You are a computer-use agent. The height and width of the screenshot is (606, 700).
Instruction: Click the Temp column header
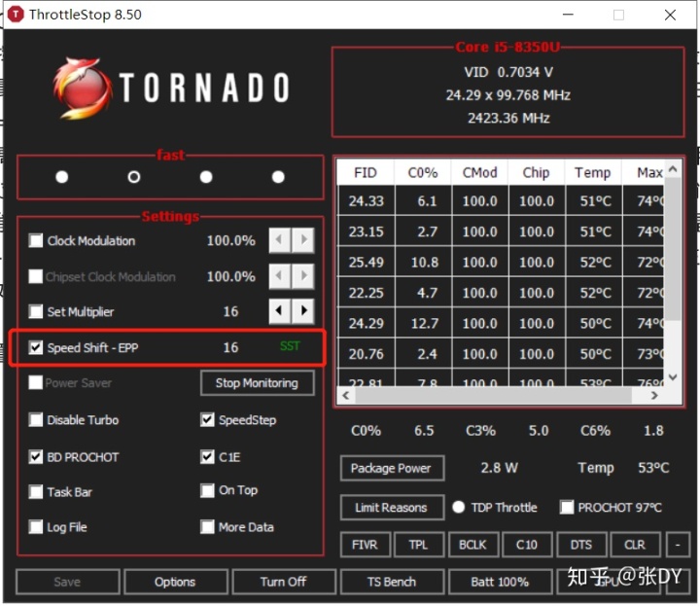click(593, 173)
